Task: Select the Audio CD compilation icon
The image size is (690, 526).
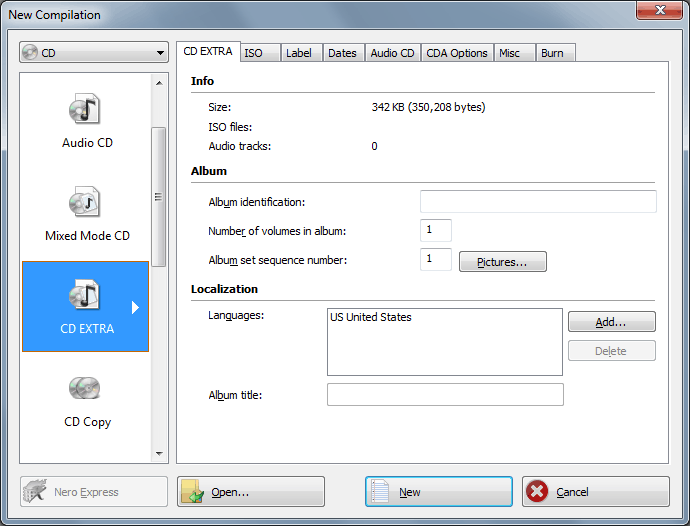Action: point(86,110)
